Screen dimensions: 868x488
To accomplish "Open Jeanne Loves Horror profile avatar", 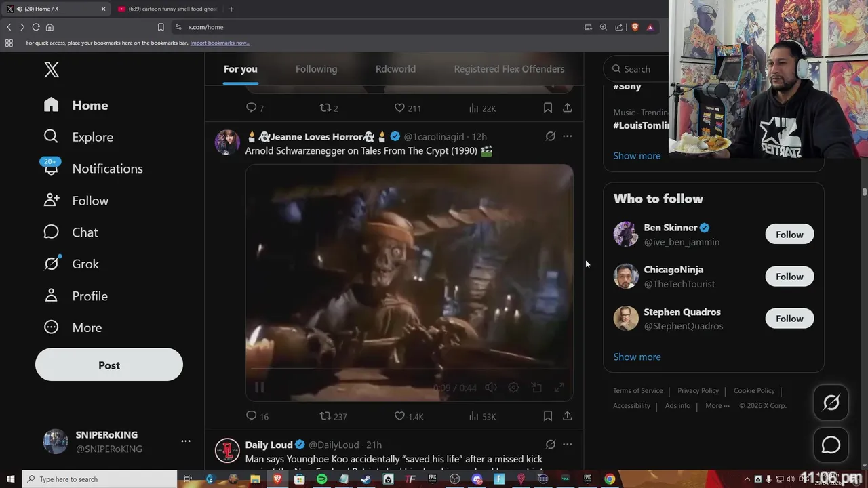I will [x=227, y=142].
